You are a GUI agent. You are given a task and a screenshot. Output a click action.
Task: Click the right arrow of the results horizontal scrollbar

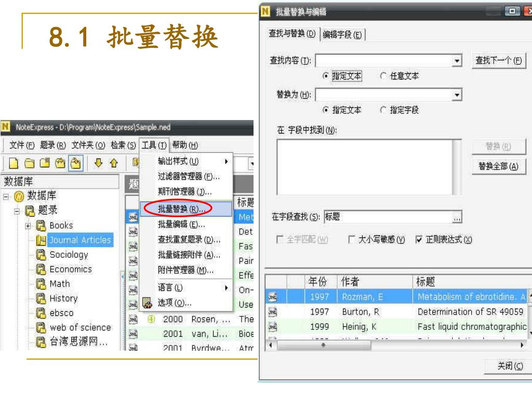coord(522,345)
